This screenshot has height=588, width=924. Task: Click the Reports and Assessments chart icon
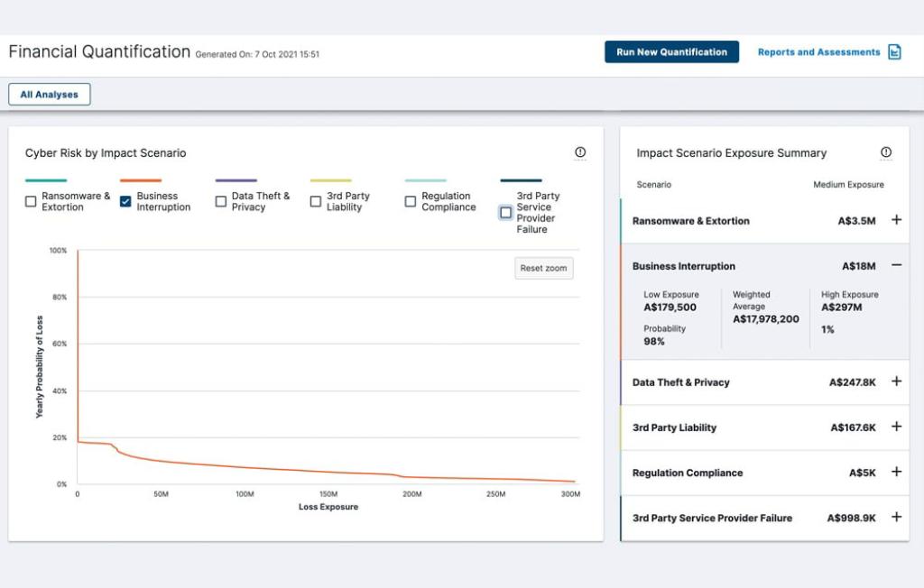click(x=894, y=52)
